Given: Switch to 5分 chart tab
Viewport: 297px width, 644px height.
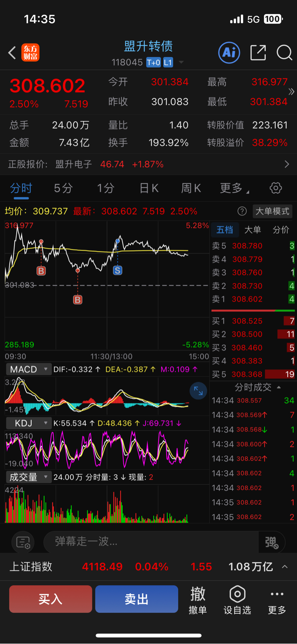Looking at the screenshot, I should (63, 188).
